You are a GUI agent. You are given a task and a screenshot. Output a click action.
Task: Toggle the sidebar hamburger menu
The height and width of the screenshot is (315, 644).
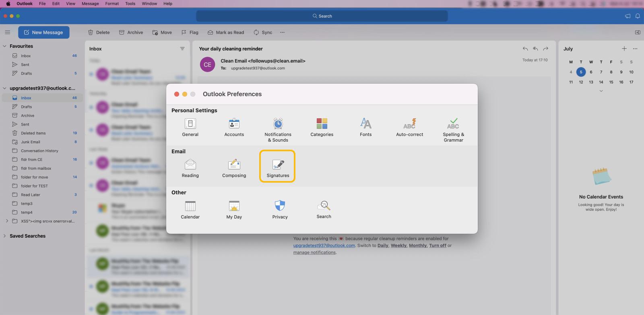click(7, 32)
